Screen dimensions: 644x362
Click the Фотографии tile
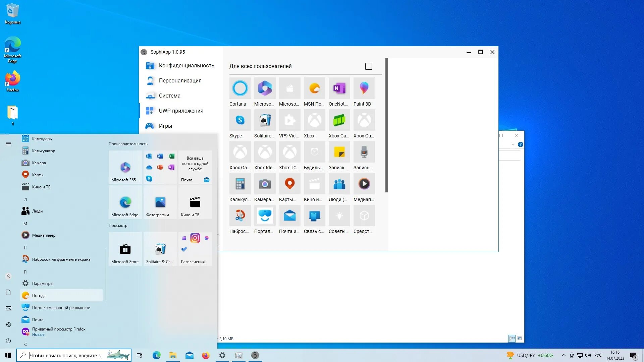160,202
